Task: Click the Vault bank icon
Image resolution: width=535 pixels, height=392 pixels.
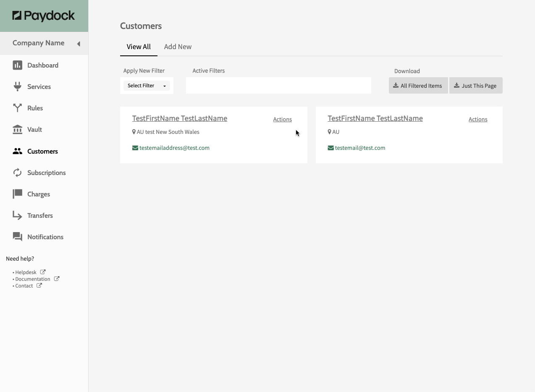Action: 17,129
